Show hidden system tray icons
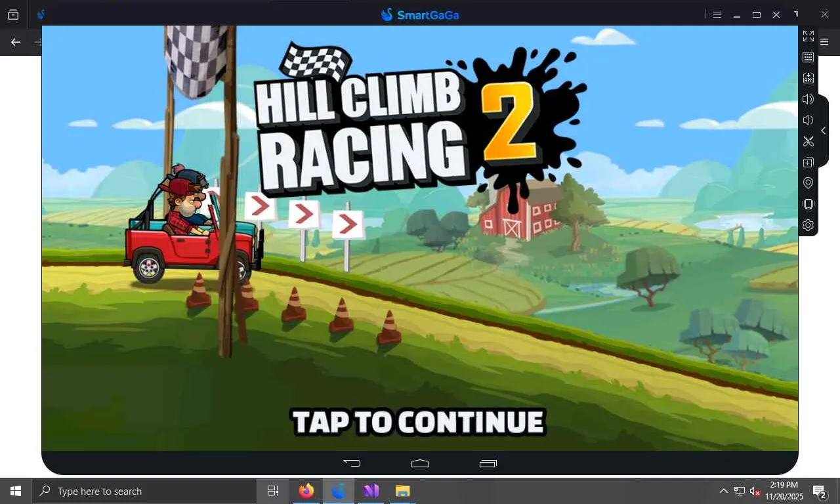This screenshot has width=840, height=504. [723, 491]
